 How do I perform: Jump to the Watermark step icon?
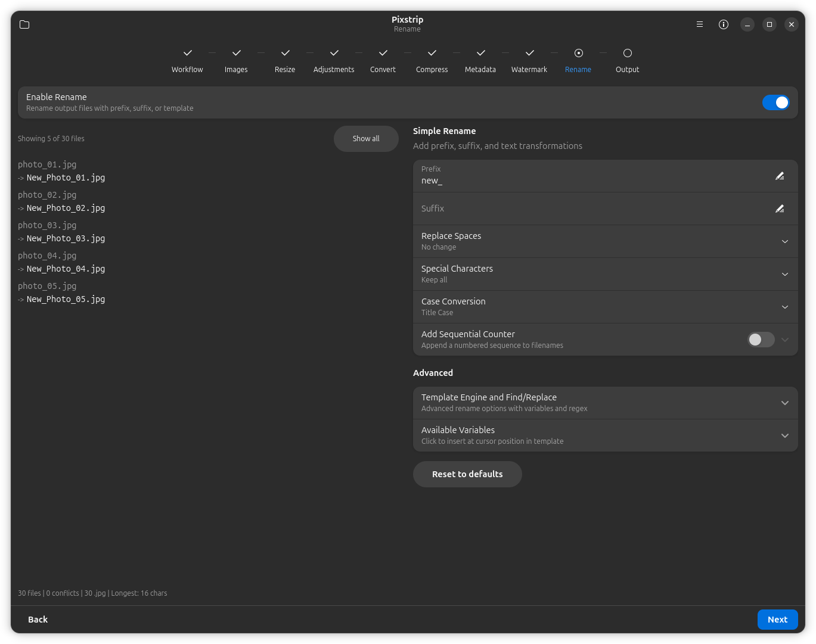529,54
